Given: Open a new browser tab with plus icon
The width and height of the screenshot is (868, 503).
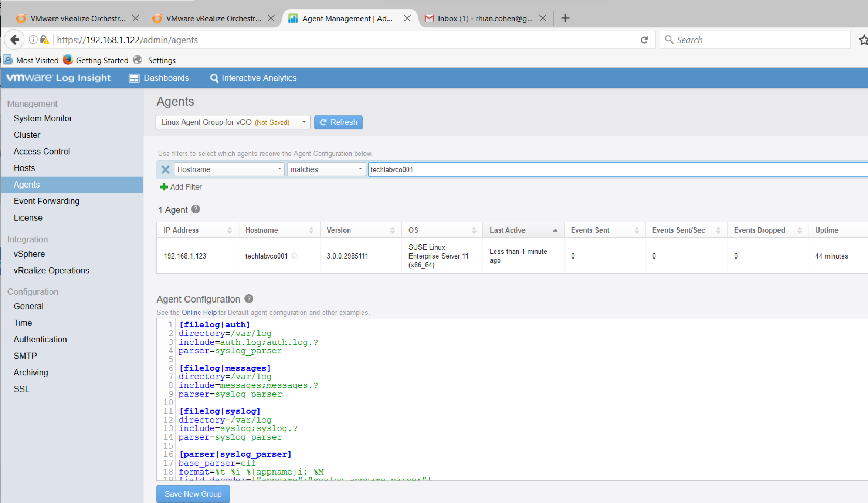Looking at the screenshot, I should click(565, 18).
